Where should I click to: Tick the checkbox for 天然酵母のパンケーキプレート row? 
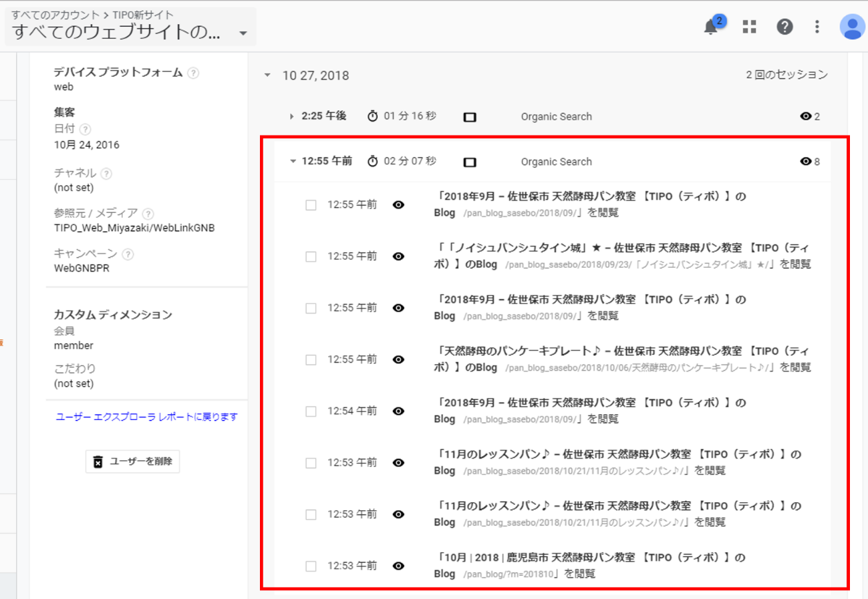coord(311,360)
